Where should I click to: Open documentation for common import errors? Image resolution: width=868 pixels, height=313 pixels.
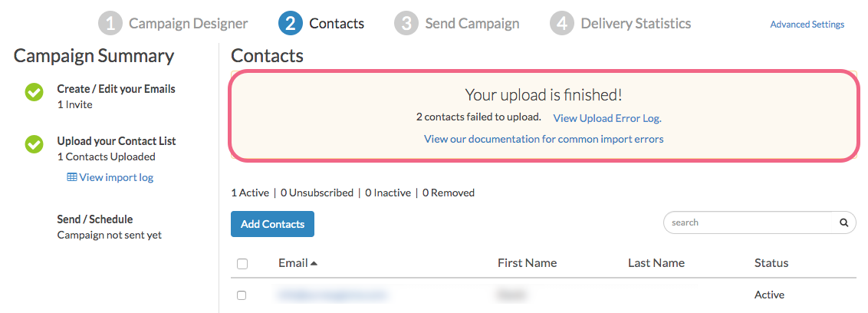click(x=544, y=139)
